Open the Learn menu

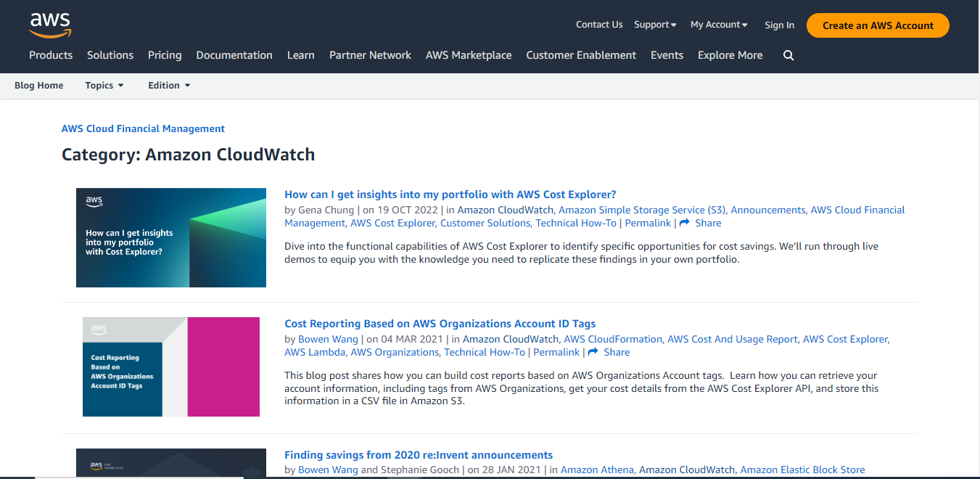click(301, 55)
